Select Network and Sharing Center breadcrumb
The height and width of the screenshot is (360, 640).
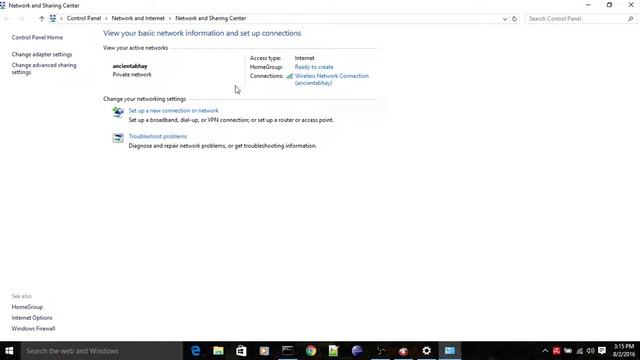pyautogui.click(x=211, y=18)
